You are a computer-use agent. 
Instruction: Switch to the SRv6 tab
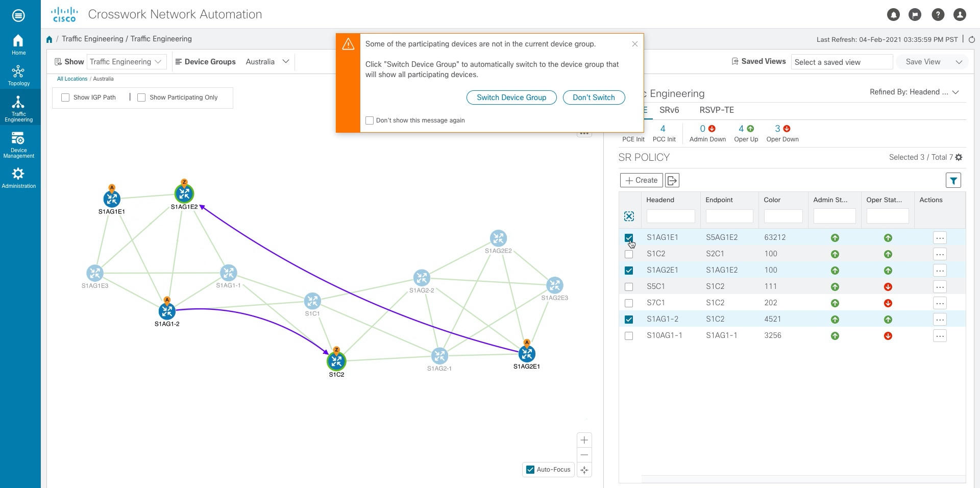pyautogui.click(x=669, y=110)
